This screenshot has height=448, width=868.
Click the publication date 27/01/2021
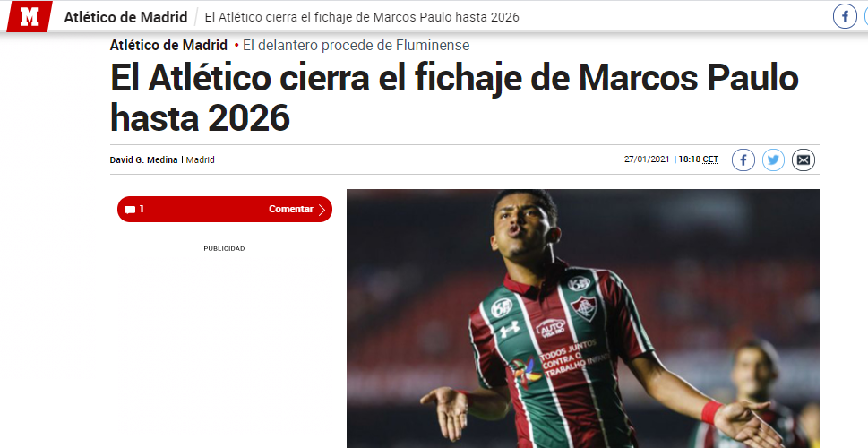[x=647, y=159]
